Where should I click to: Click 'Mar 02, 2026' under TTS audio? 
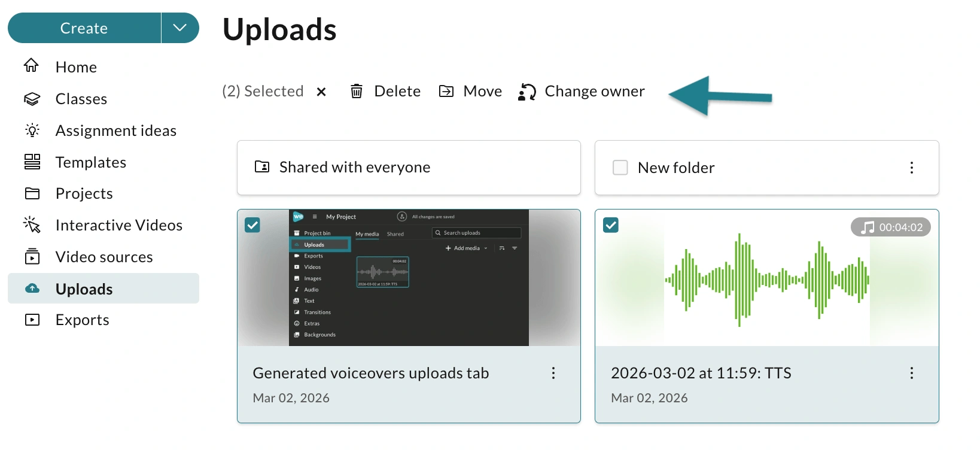coord(649,398)
